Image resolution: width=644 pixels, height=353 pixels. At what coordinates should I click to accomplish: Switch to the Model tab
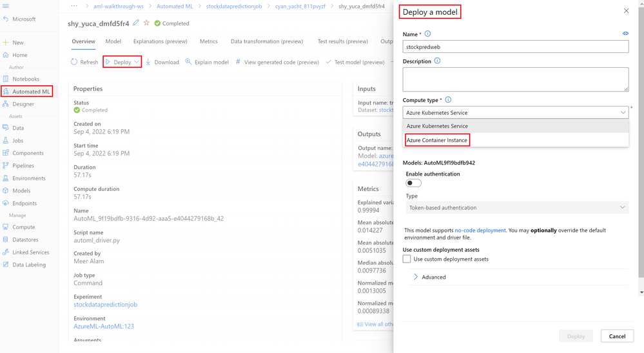(113, 41)
